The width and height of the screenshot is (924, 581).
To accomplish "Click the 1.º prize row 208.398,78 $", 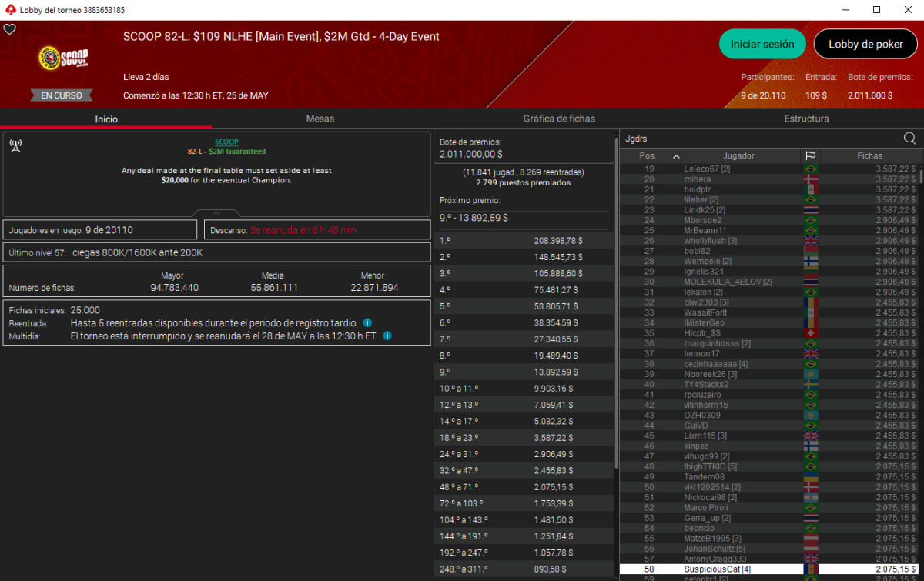I will tap(524, 241).
